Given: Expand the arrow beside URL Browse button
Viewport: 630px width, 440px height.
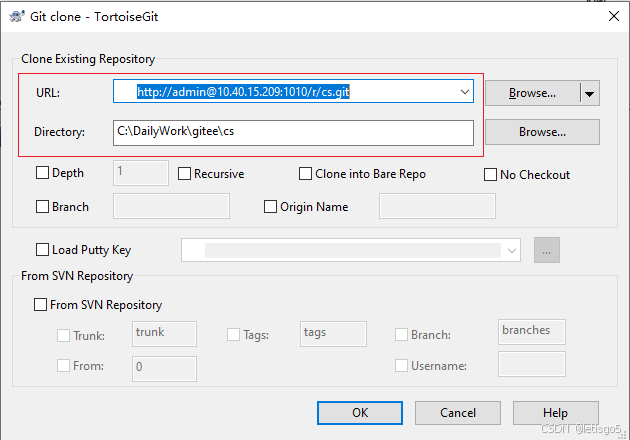Looking at the screenshot, I should pyautogui.click(x=589, y=93).
